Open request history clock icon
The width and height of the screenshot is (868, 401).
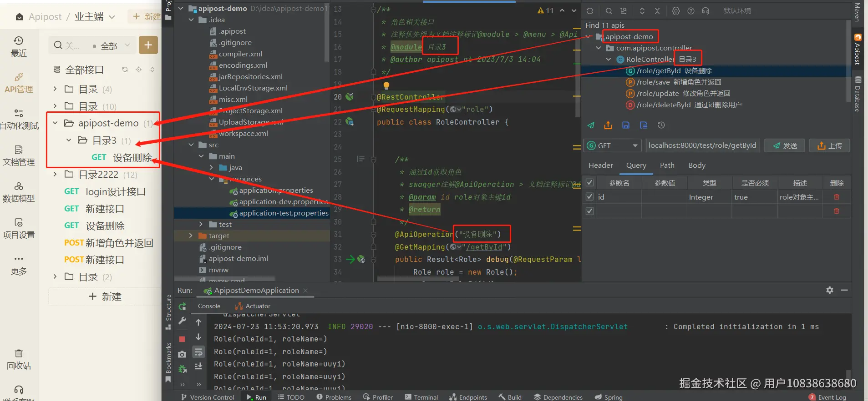661,125
